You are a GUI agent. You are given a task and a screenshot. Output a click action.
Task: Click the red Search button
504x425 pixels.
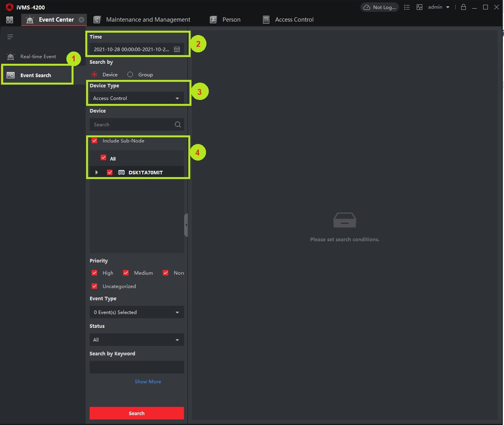(137, 413)
